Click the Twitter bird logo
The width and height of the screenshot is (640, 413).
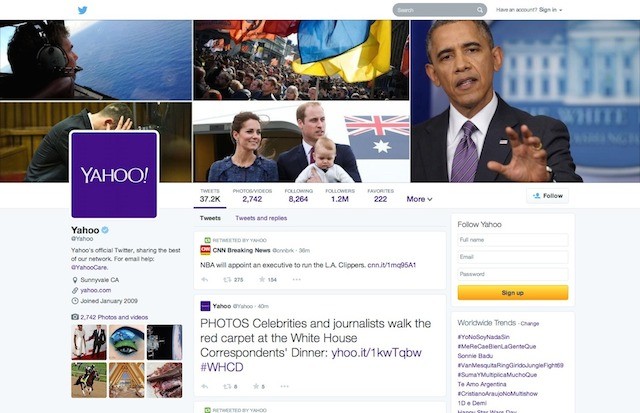coord(82,10)
